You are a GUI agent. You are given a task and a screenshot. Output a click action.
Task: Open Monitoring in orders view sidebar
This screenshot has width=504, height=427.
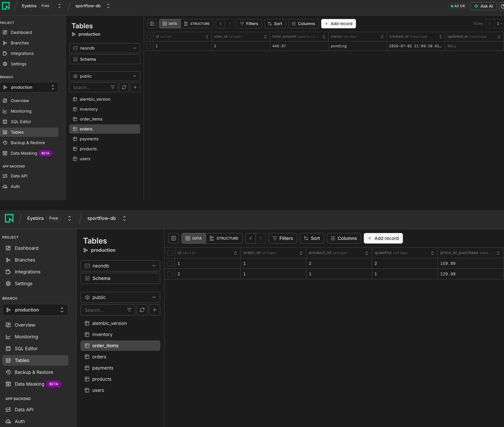point(21,111)
